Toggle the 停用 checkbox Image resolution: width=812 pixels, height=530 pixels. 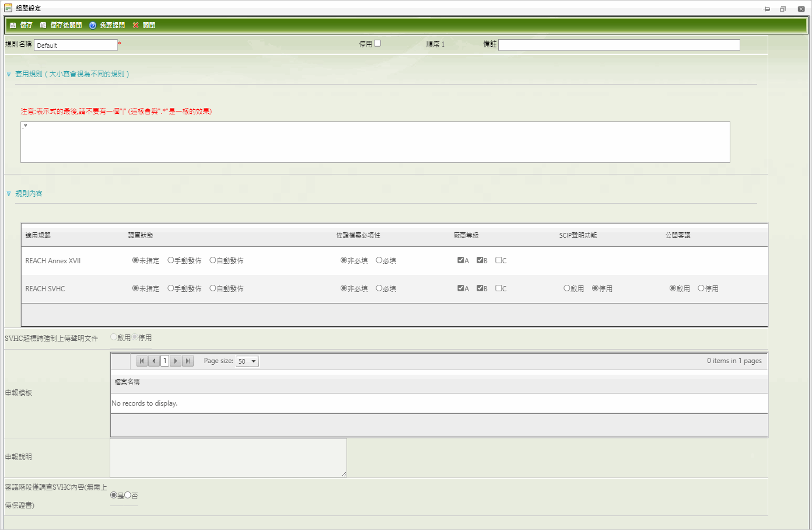click(x=377, y=43)
